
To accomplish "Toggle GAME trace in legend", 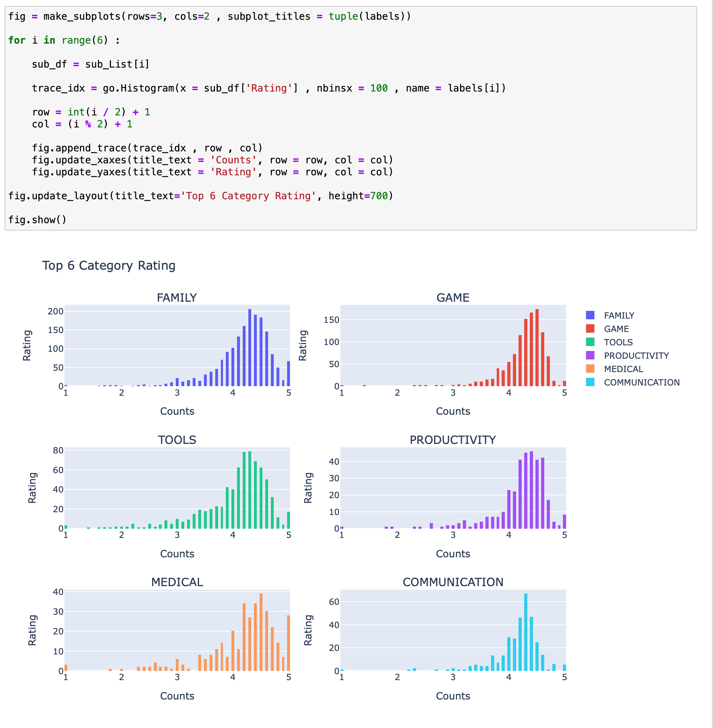I will pyautogui.click(x=616, y=329).
